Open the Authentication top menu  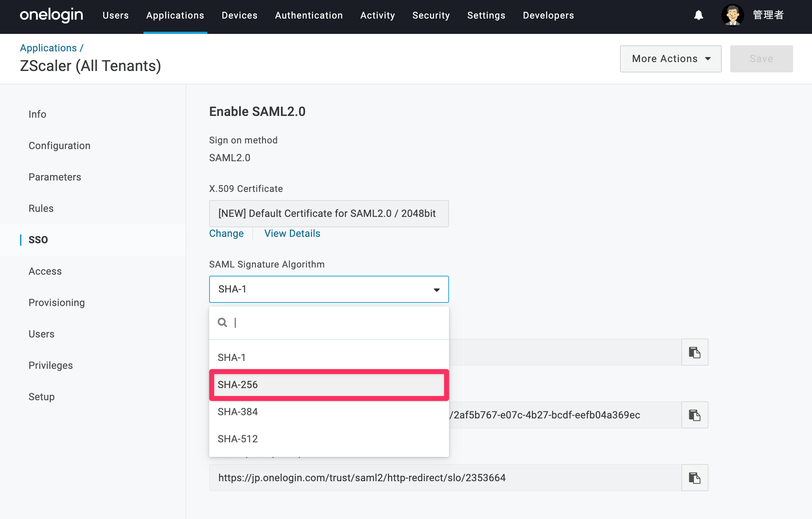click(x=309, y=15)
